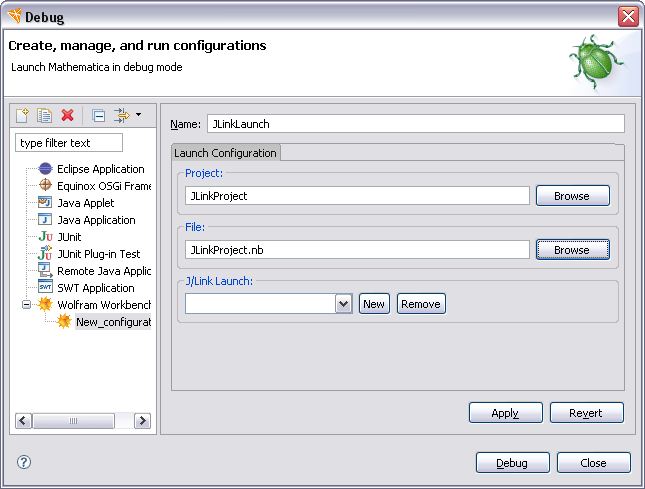Select Eclipse Application tree entry
The image size is (645, 489).
click(x=101, y=169)
